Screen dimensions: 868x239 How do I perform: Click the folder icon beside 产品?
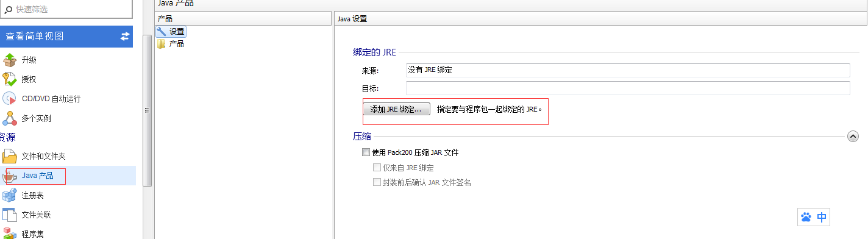[x=162, y=44]
